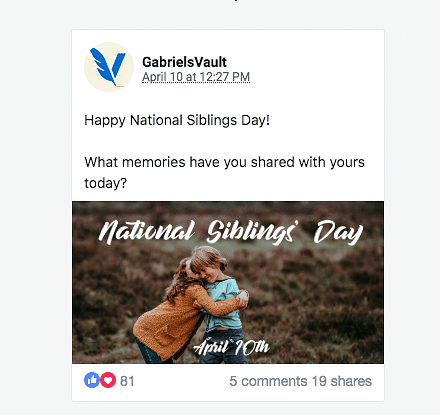Click the 'Happy National Siblings Day!' post text
The width and height of the screenshot is (440, 415).
pos(177,120)
